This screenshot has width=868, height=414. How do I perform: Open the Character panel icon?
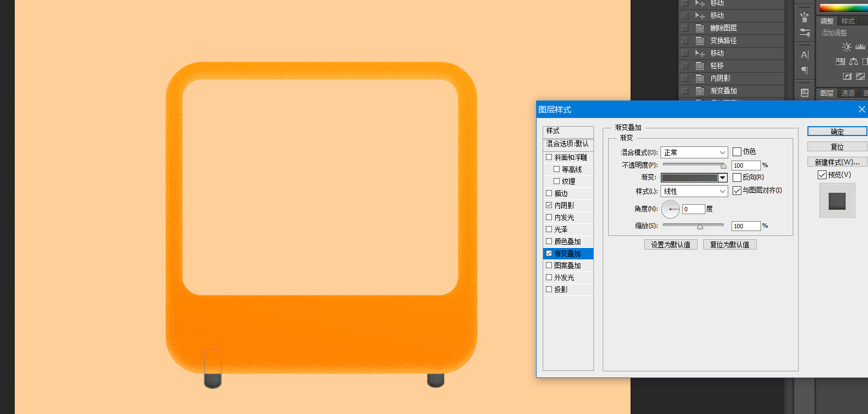point(804,55)
